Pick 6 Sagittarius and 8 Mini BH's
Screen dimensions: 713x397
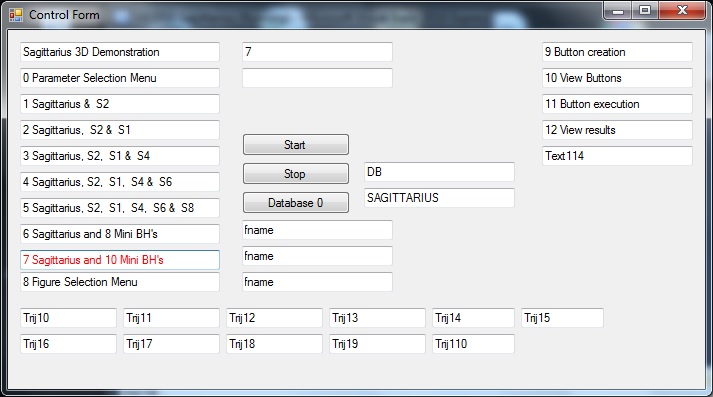point(120,234)
